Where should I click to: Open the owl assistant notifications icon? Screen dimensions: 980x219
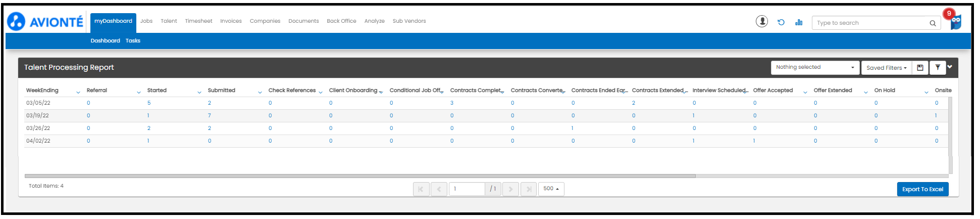tap(955, 21)
